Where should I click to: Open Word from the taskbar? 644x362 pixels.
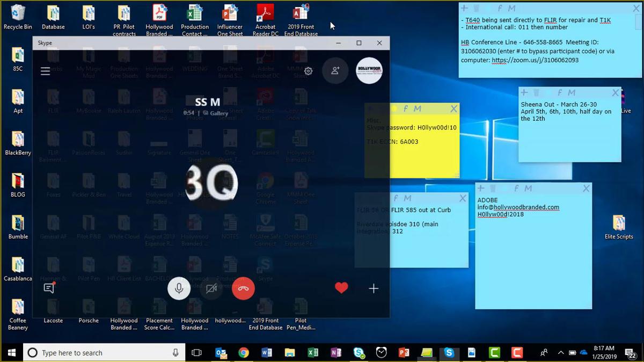pyautogui.click(x=267, y=352)
